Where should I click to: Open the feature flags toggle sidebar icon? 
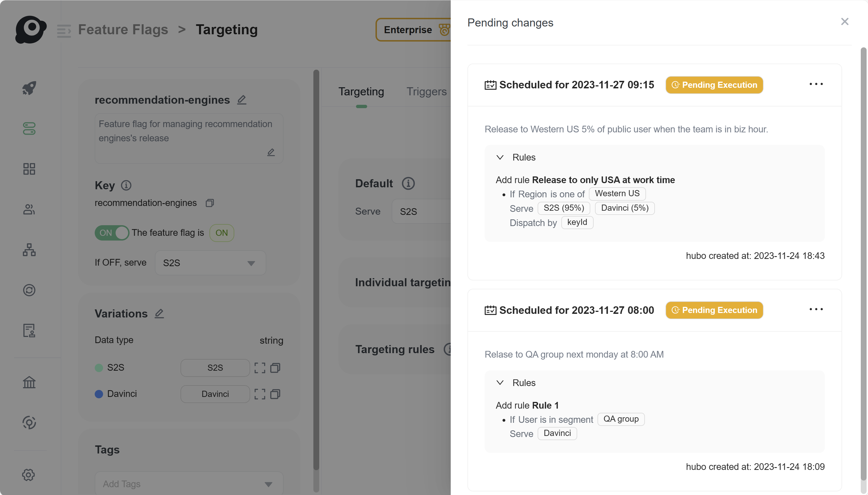click(x=29, y=128)
